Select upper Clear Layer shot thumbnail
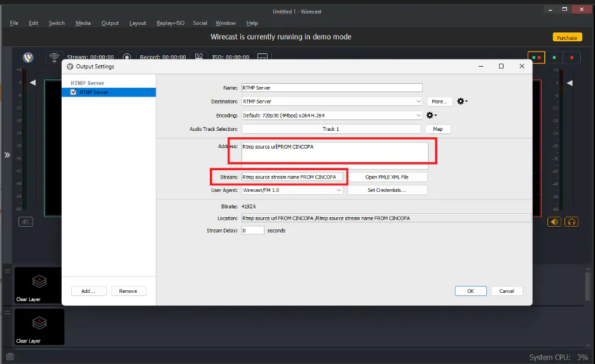The width and height of the screenshot is (595, 364). tap(38, 285)
